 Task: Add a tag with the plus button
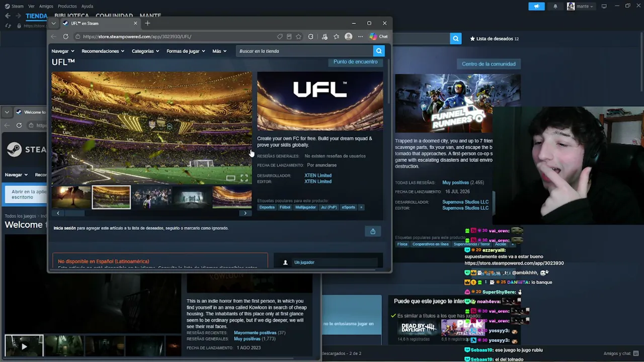(x=361, y=207)
